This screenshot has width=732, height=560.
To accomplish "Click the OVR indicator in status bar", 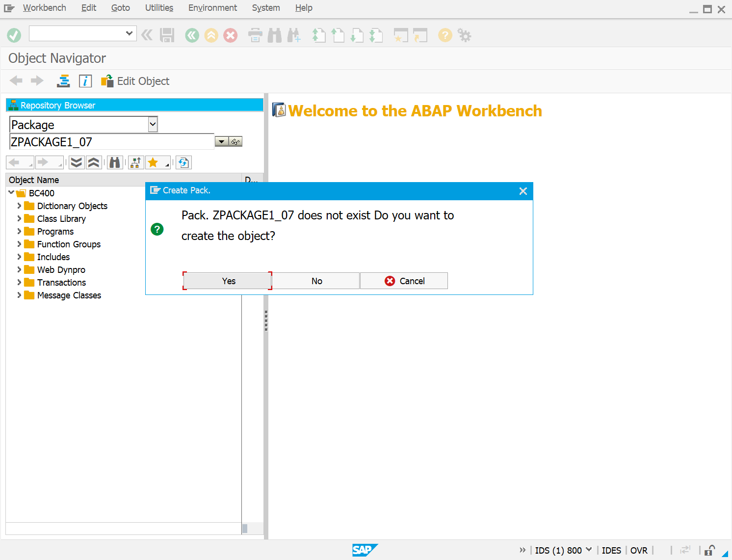I will pyautogui.click(x=639, y=550).
